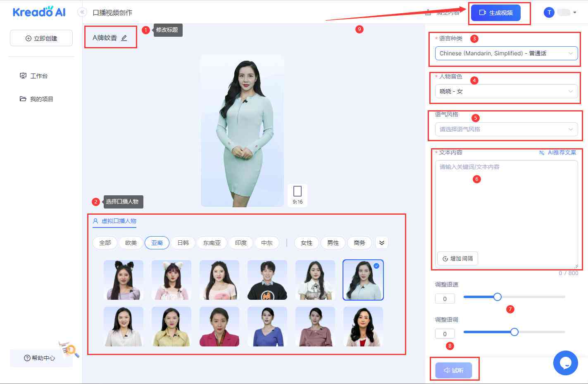Screen dimensions: 588x384
Task: Select the 全部 filter chip
Action: [105, 243]
